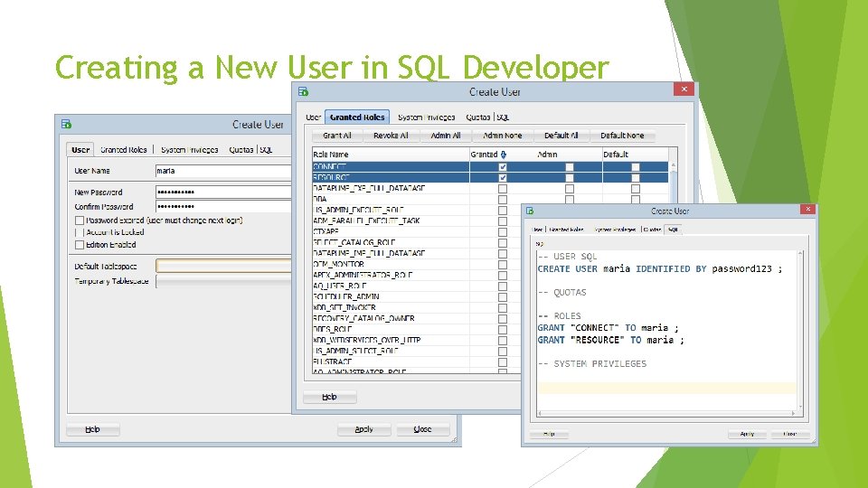
Task: Check Admin option for CONNECT role
Action: point(569,166)
